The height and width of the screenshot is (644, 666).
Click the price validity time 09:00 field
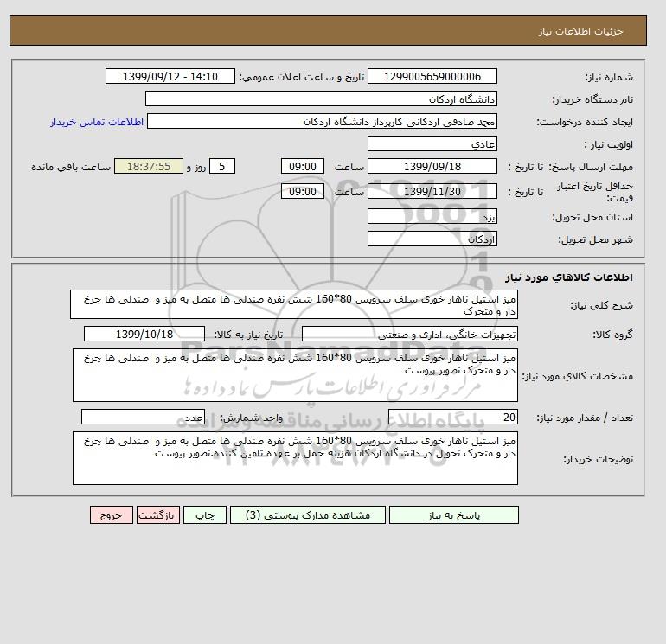(x=303, y=191)
